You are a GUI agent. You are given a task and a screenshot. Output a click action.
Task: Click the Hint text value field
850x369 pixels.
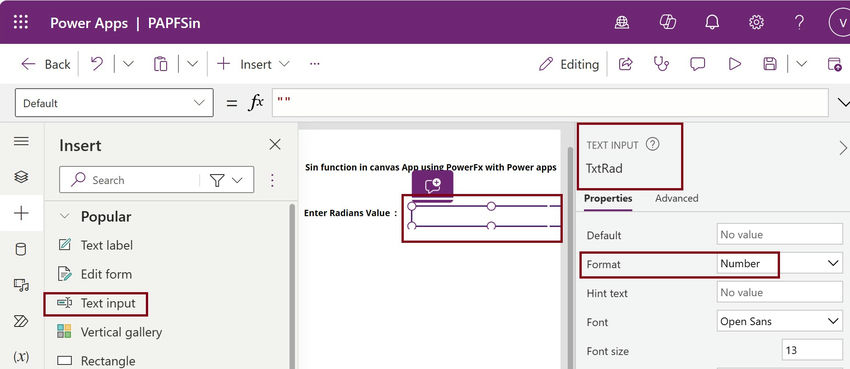[x=780, y=293]
